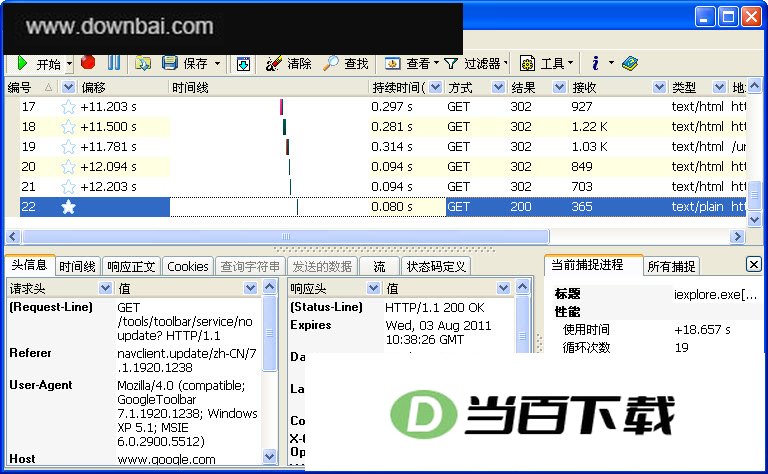
Task: Switch to the 响应正文 tab
Action: [131, 266]
